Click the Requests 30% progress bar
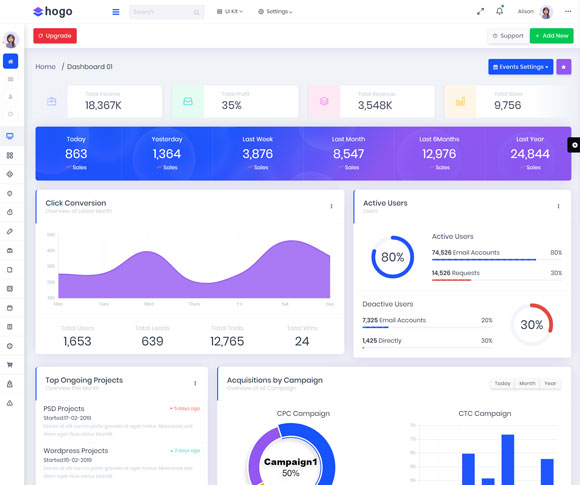Screen dimensions: 580x485 pyautogui.click(x=497, y=280)
